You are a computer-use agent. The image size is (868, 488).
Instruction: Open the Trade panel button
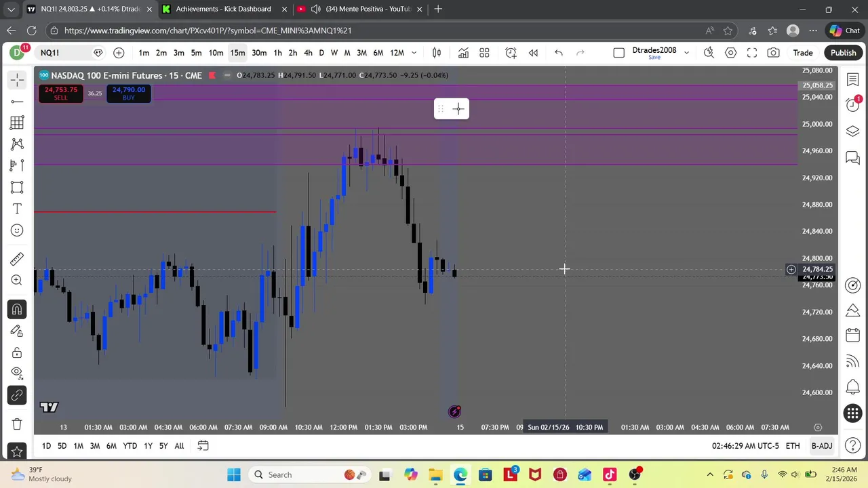[803, 53]
